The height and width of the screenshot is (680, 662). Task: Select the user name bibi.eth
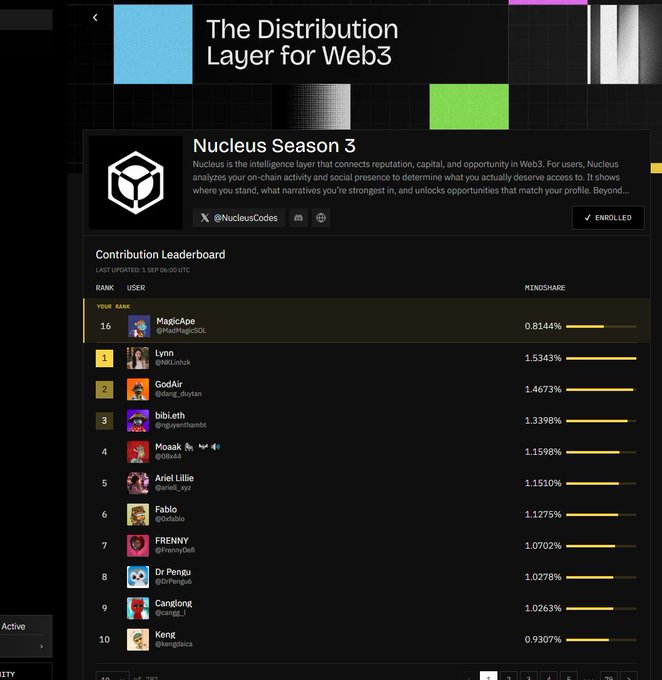170,415
